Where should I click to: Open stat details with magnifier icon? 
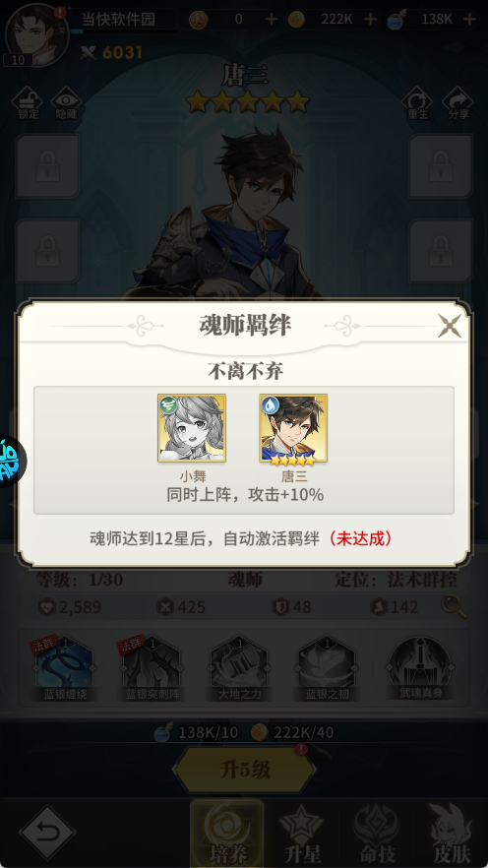pos(454,606)
